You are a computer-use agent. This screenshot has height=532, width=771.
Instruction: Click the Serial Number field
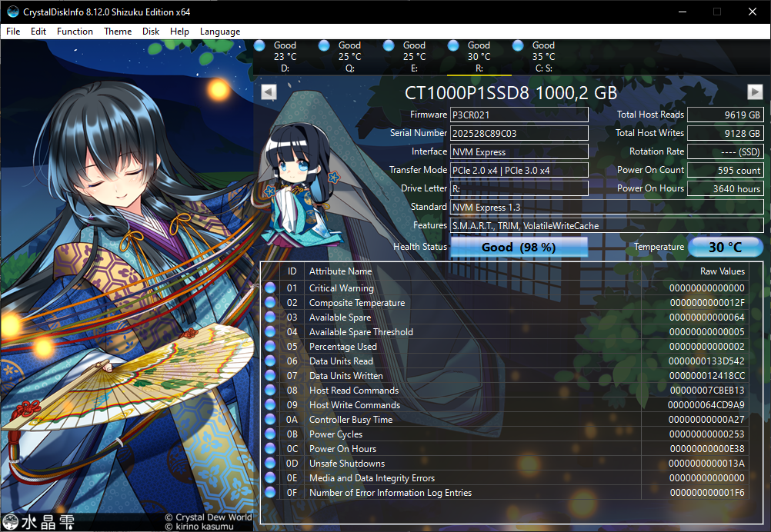tap(519, 133)
